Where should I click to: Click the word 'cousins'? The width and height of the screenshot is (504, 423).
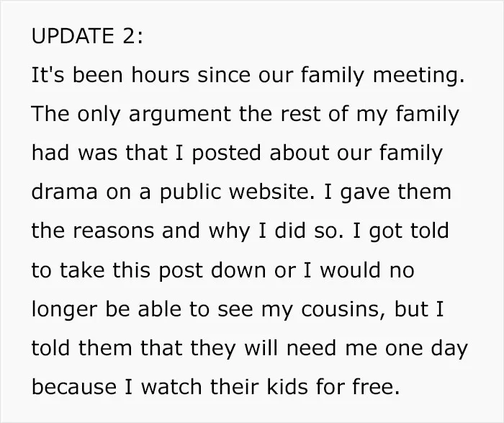pyautogui.click(x=341, y=309)
